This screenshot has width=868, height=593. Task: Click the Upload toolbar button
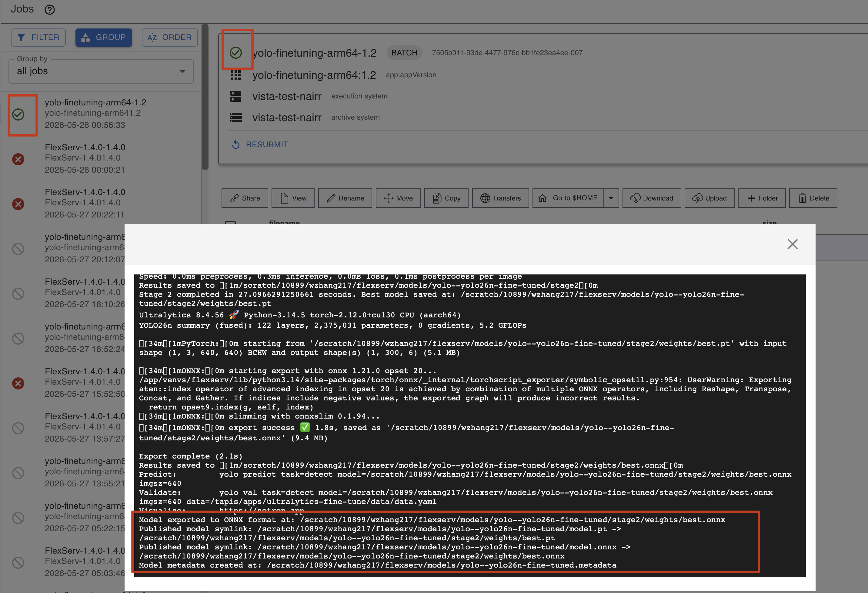point(709,198)
